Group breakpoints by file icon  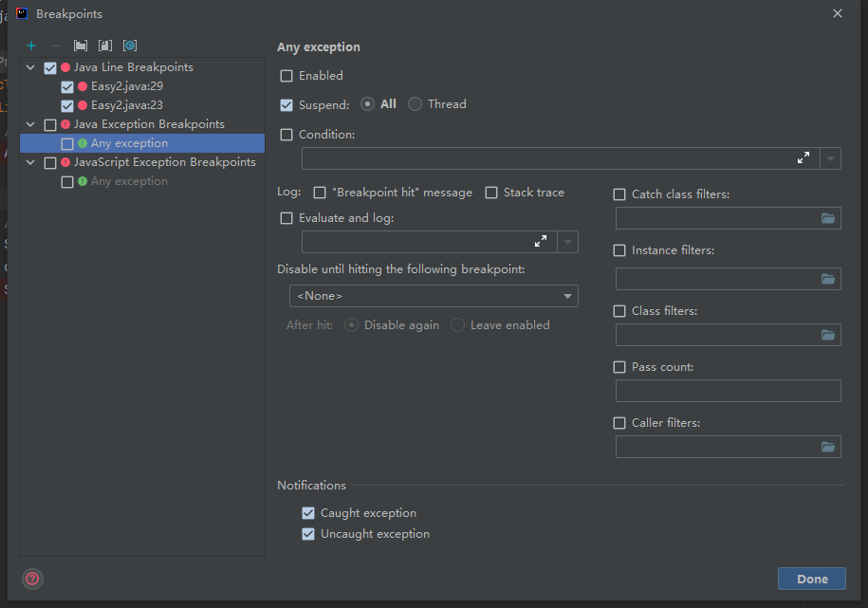coord(105,46)
